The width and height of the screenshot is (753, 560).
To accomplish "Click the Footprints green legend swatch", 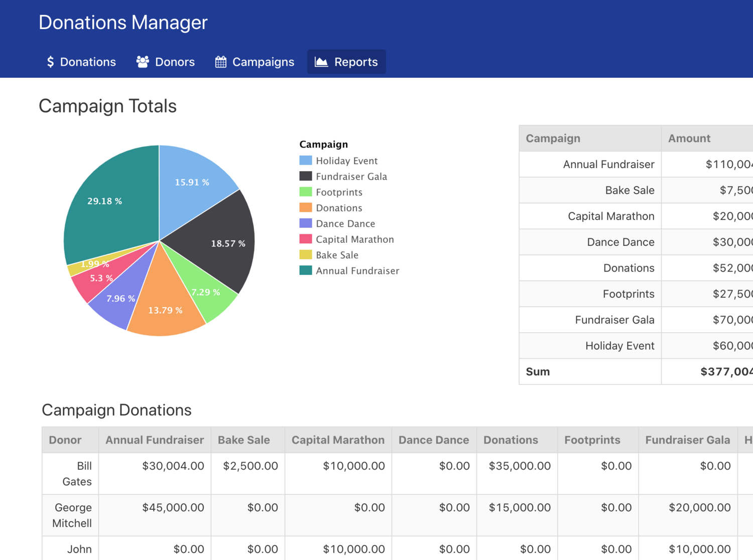I will (305, 192).
